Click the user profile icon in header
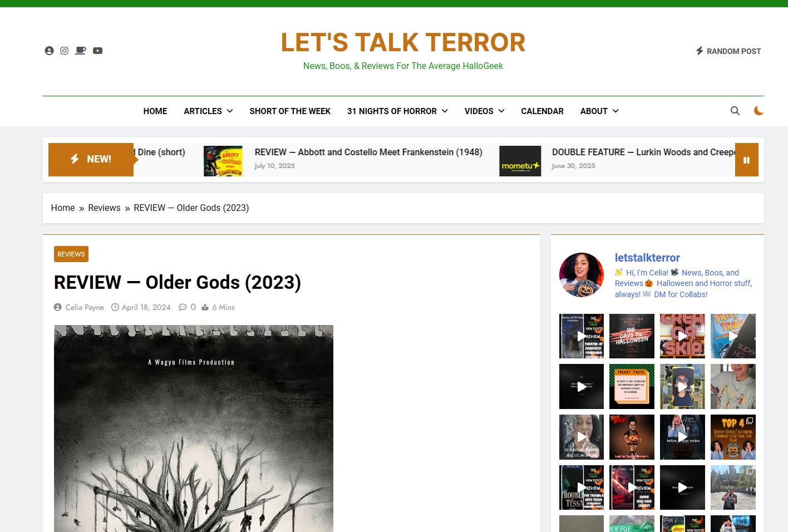The image size is (788, 532). tap(49, 51)
